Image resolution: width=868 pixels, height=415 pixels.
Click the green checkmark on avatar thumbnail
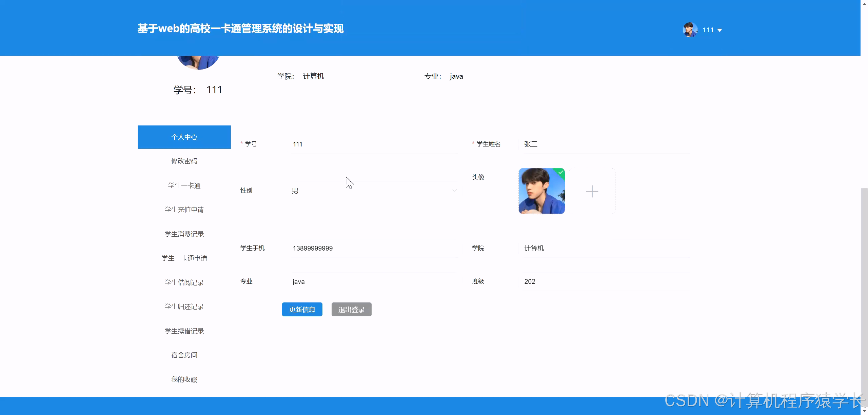coord(561,172)
